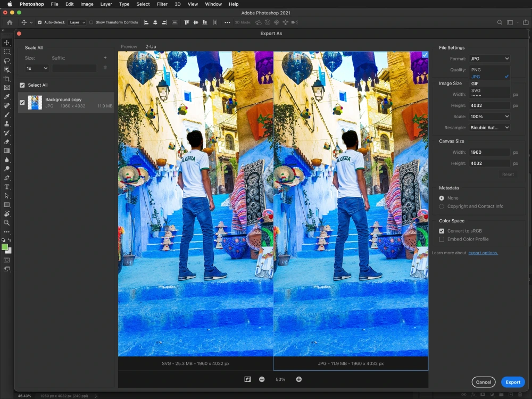Viewport: 532px width, 399px height.
Task: Select the None metadata radio button
Action: pyautogui.click(x=442, y=198)
